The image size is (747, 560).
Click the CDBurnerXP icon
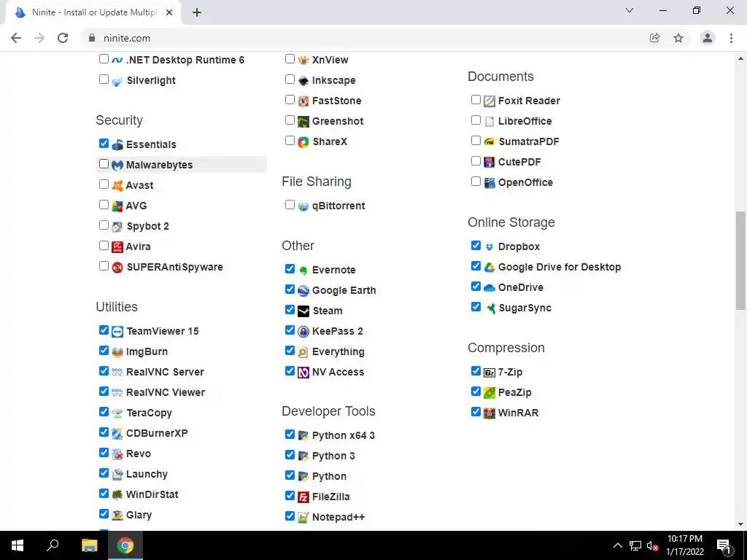point(117,434)
